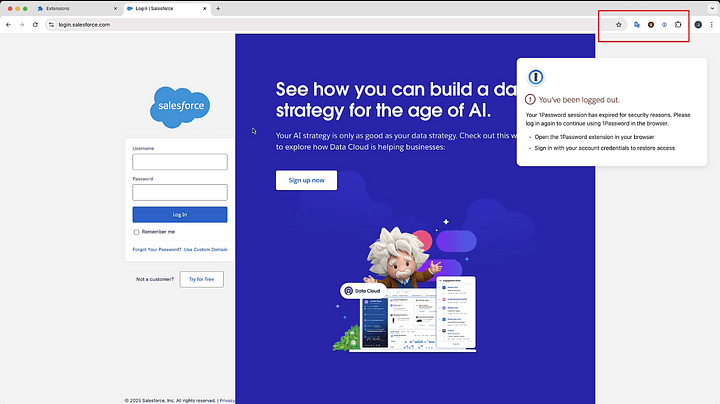Click the Data Cloud badge in illustration
This screenshot has width=720, height=404.
363,291
